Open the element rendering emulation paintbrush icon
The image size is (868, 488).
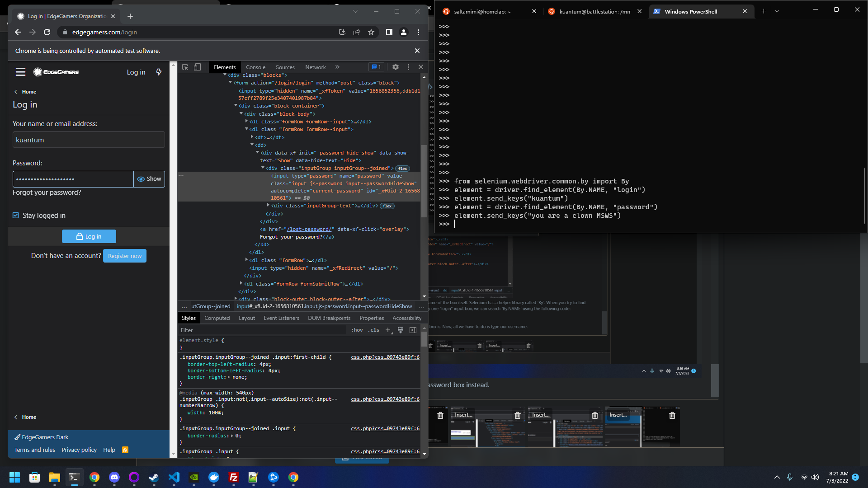pos(401,330)
